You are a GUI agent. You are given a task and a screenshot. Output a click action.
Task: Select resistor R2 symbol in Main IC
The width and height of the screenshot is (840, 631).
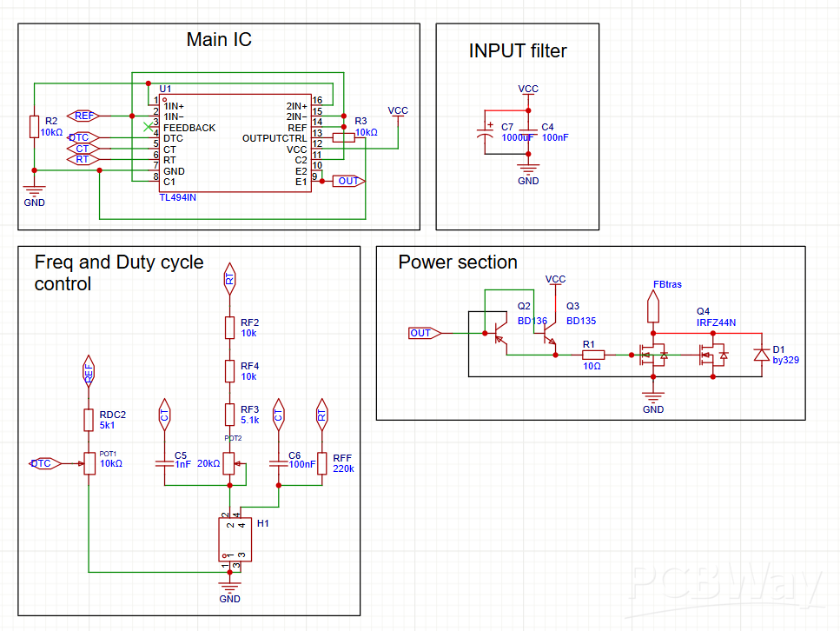[x=34, y=127]
